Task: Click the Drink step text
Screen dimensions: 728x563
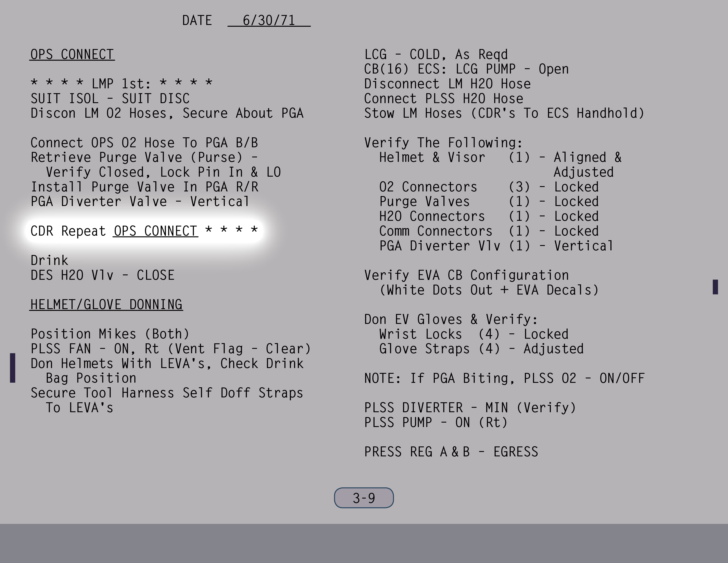Action: 49,261
